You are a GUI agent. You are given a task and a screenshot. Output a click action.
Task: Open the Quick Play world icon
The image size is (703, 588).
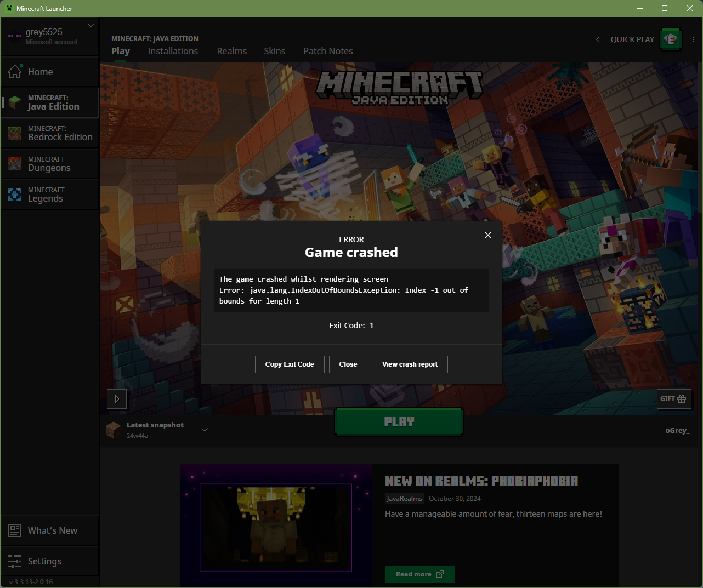coord(671,39)
